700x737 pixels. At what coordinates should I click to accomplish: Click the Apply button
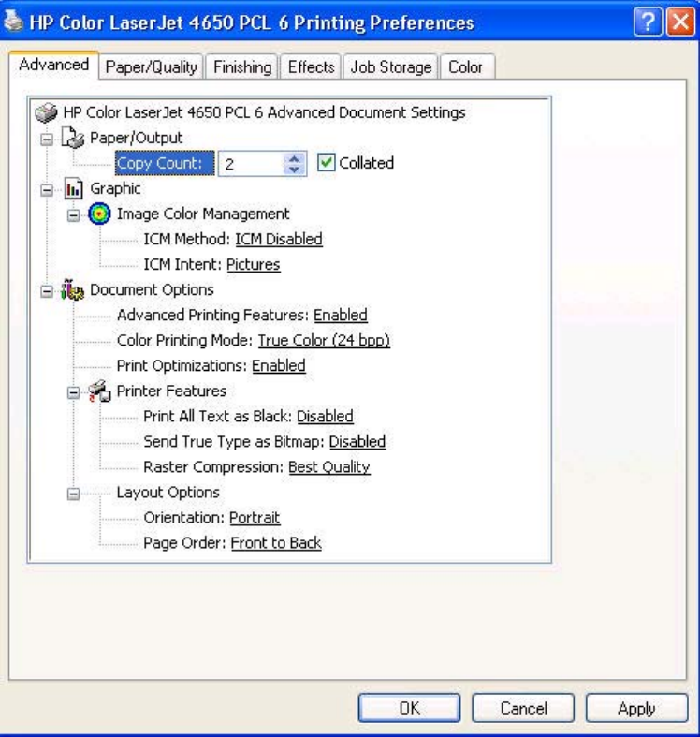pos(636,708)
